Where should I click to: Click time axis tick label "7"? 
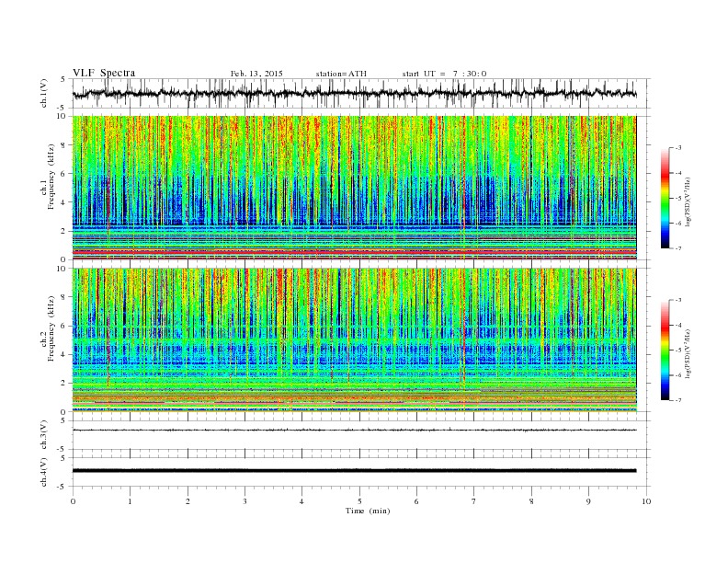tap(474, 501)
